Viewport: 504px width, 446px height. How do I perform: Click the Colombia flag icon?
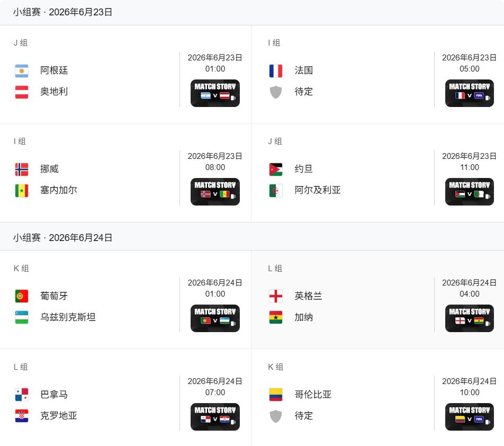(x=276, y=395)
